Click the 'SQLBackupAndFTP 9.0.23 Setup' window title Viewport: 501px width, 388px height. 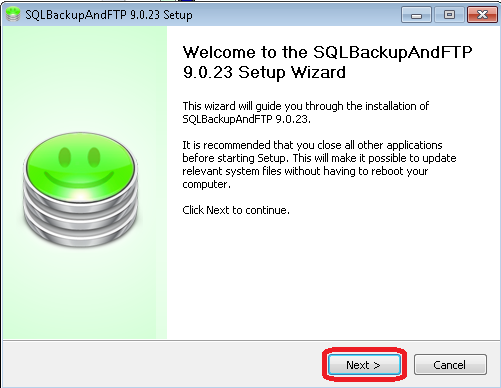click(109, 15)
